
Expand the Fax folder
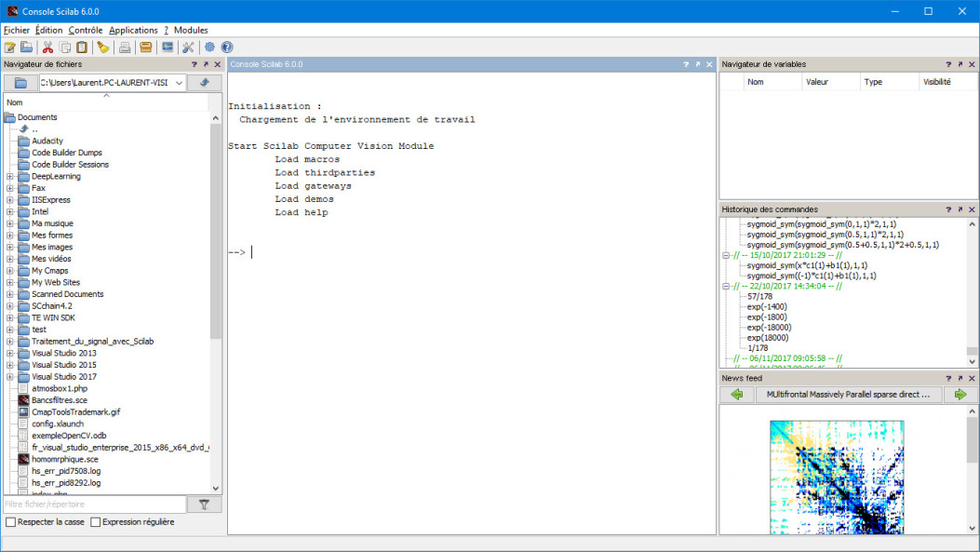pyautogui.click(x=10, y=188)
